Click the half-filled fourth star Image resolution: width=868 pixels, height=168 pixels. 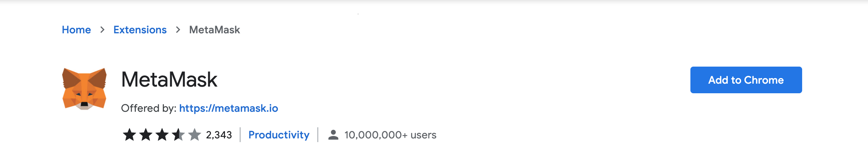coord(178,135)
